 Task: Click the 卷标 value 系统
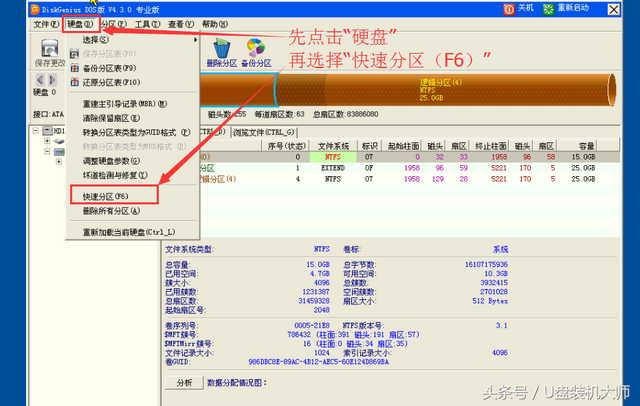[500, 249]
